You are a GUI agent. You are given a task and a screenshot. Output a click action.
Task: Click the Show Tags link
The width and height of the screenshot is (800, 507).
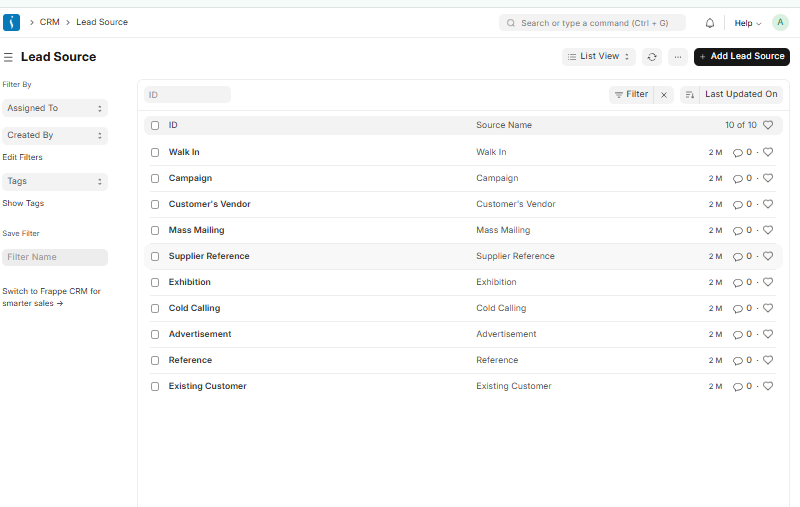(x=23, y=203)
